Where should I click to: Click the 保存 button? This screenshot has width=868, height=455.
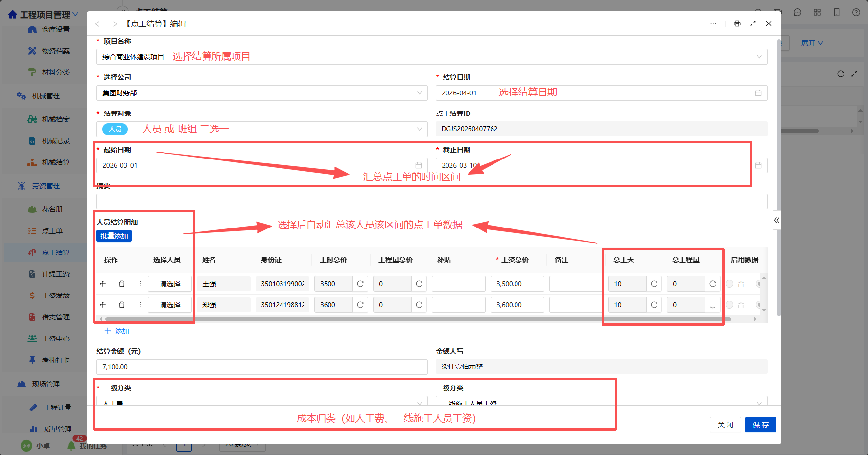point(760,425)
